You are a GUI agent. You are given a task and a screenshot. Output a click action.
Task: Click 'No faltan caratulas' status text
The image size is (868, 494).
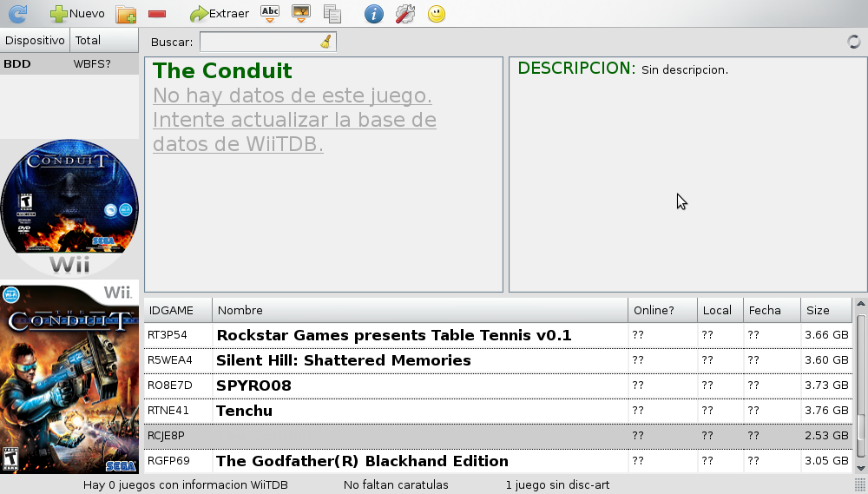coord(396,485)
